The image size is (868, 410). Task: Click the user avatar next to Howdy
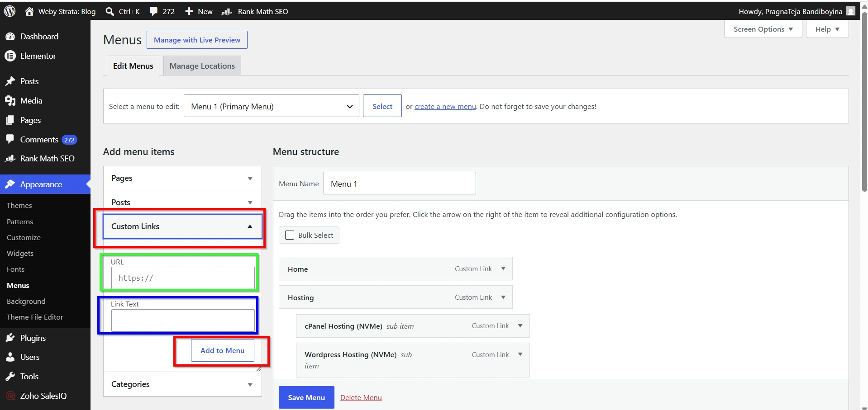point(851,11)
